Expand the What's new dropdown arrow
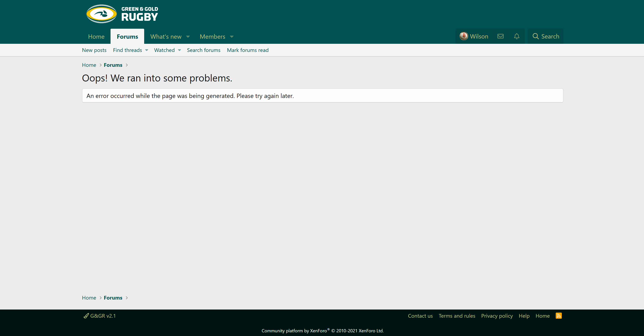Screen dimensions: 644x336 pos(188,37)
